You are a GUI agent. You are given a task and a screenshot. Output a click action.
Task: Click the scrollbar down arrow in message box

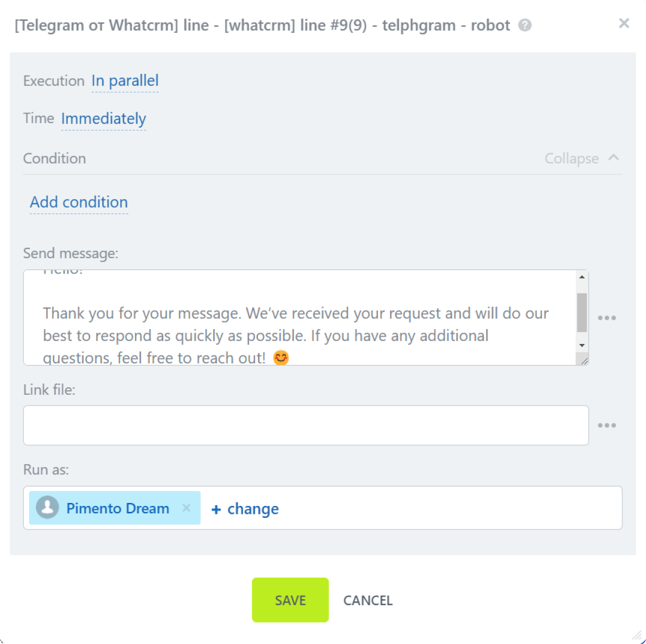tap(581, 344)
